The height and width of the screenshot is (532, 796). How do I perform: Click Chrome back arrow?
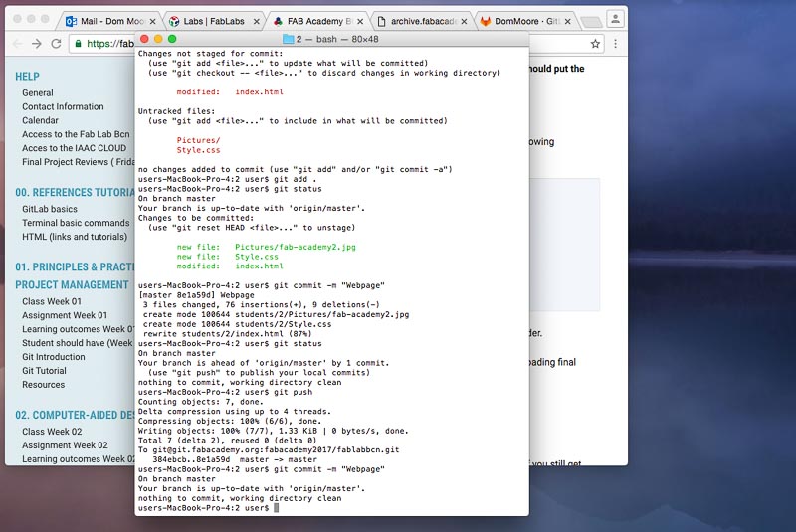[x=17, y=44]
